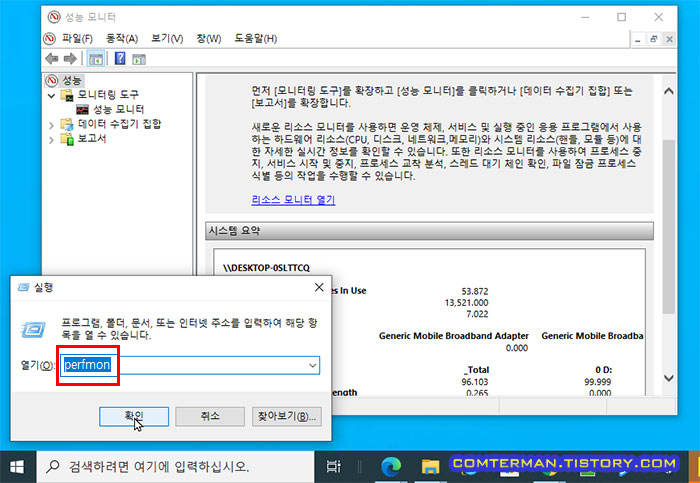Click the value 99.999
Image resolution: width=700 pixels, height=483 pixels.
tap(597, 382)
